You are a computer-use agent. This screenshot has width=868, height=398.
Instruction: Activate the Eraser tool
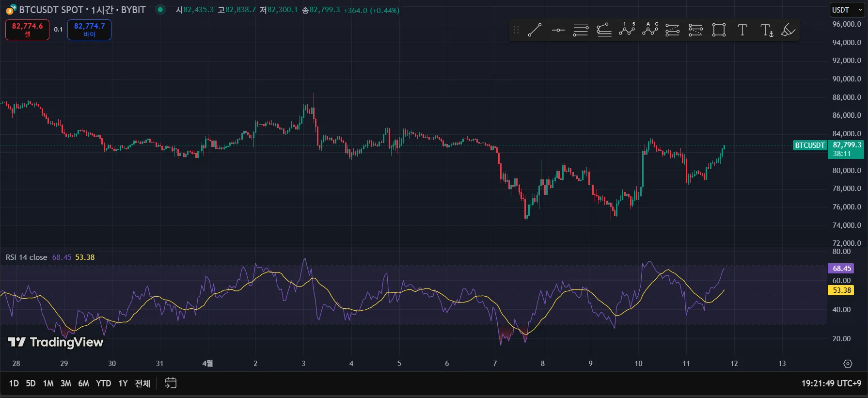(789, 30)
